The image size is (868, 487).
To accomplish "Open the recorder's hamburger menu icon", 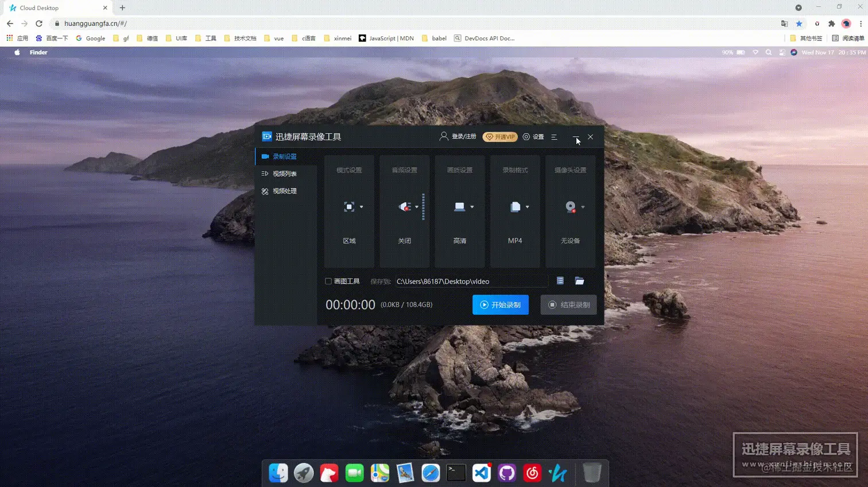I will [x=554, y=137].
